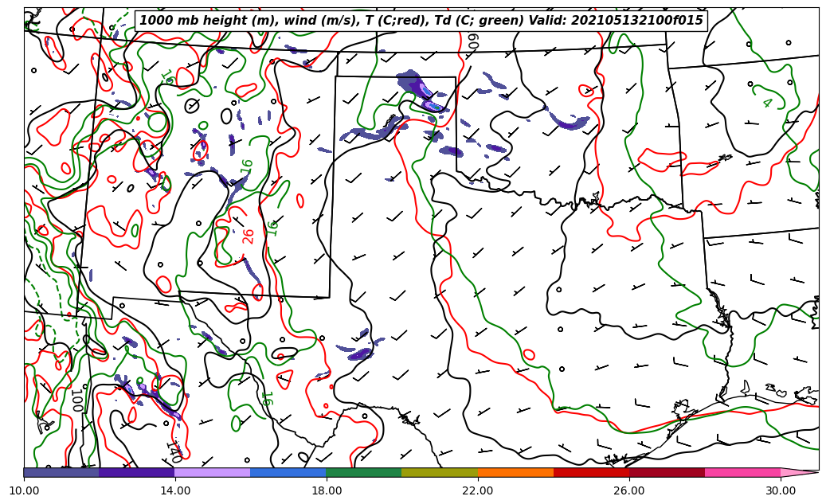Choose the olive 20–22 colorbar segment
This screenshot has height=504, width=826.
coord(440,472)
